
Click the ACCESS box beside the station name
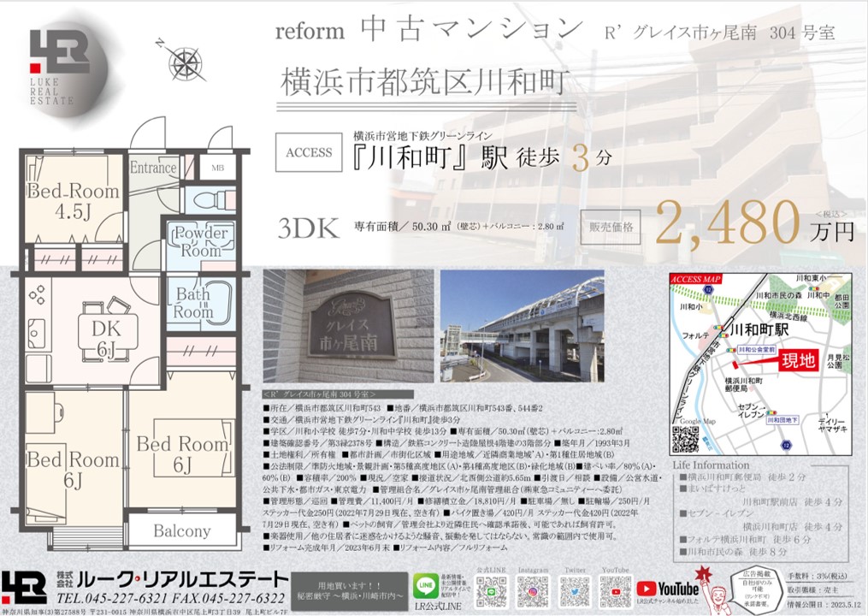(x=309, y=153)
